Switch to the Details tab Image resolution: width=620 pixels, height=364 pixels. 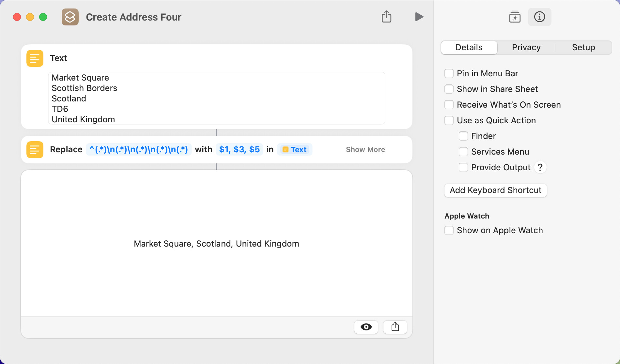point(469,48)
